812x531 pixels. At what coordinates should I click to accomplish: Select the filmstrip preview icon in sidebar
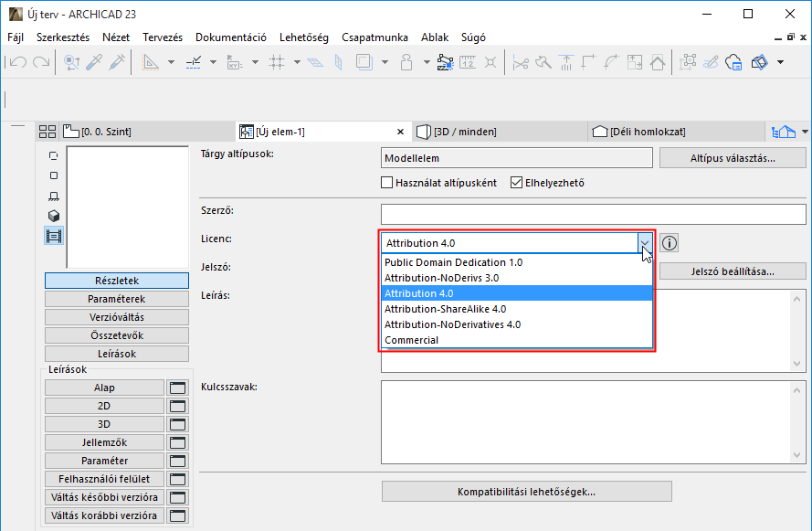click(x=53, y=236)
